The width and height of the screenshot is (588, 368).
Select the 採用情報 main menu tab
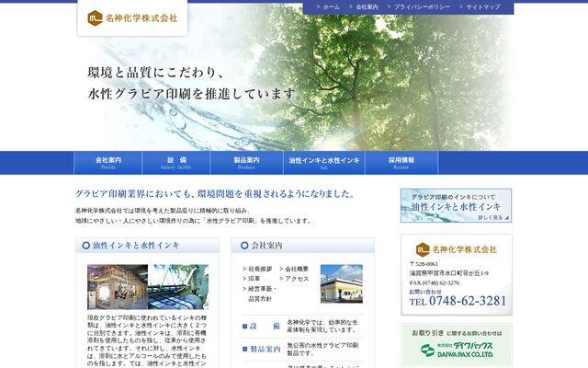coord(401,163)
